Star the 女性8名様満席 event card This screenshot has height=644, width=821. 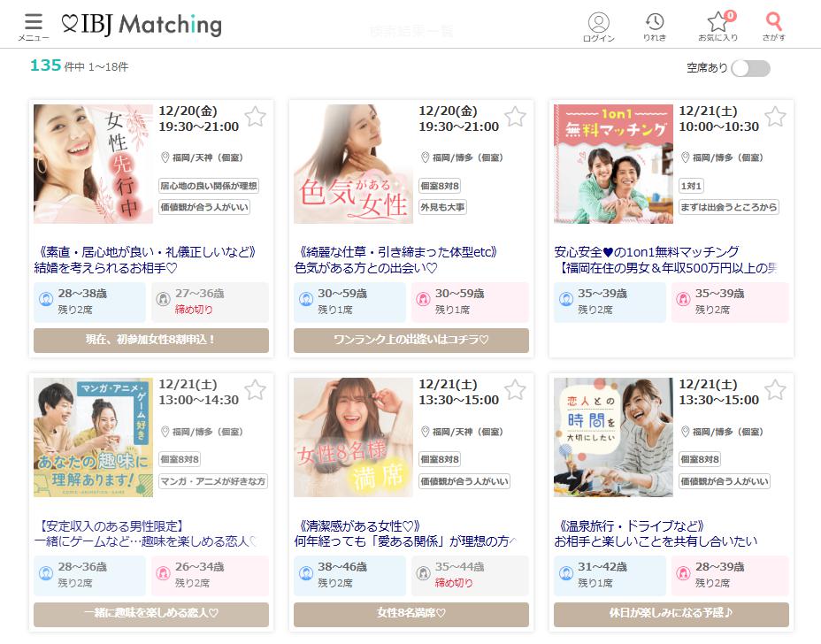tap(515, 390)
